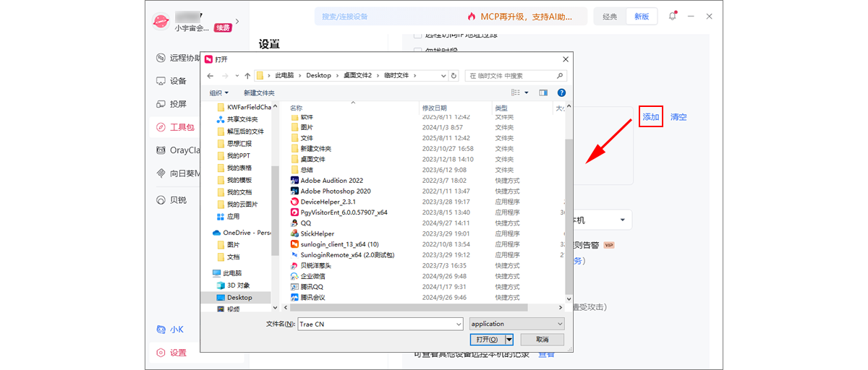Click the user avatar in Sunlogin
The image size is (868, 370).
(161, 22)
